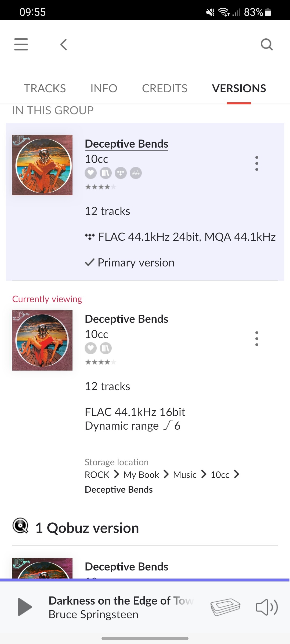This screenshot has height=644, width=290.
Task: Switch to the CREDITS tab
Action: tap(165, 88)
